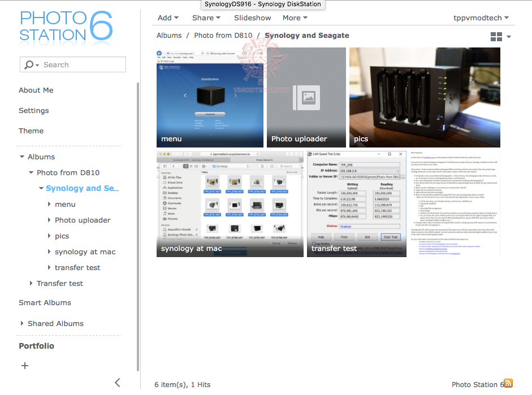Start the Slideshow
This screenshot has width=532, height=395.
252,18
